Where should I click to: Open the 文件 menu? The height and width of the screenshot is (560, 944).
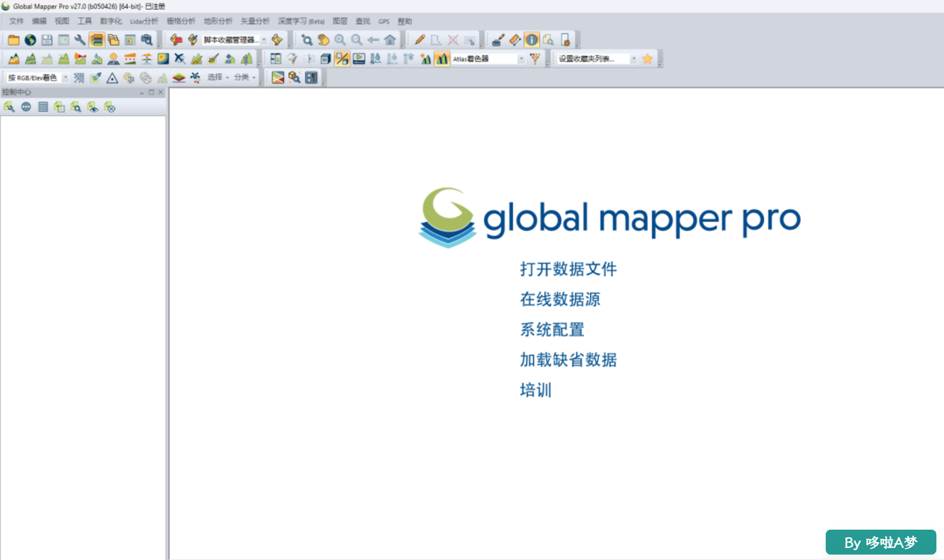coord(16,21)
